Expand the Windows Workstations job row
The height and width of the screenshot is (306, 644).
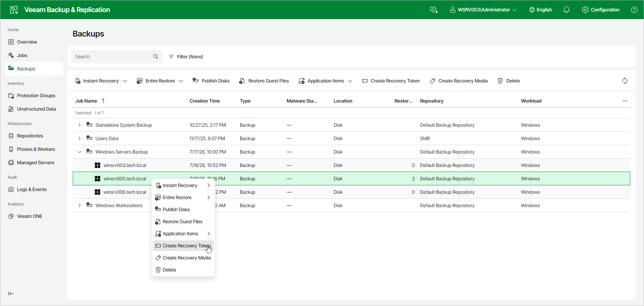coord(79,205)
